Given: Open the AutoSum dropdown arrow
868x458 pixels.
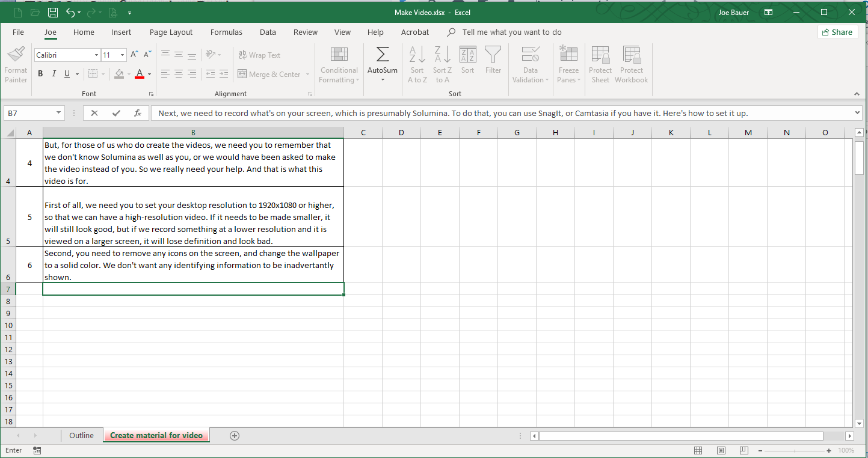Looking at the screenshot, I should (383, 80).
